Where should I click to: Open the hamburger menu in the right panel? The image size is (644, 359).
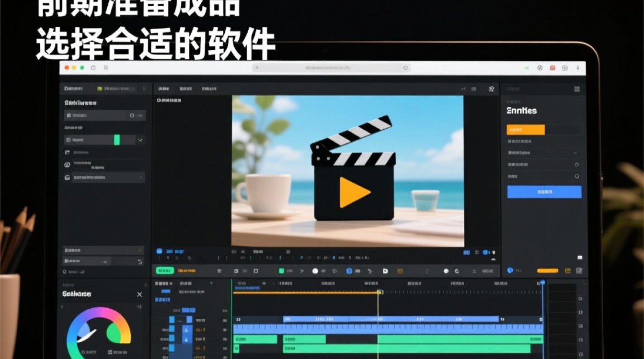pyautogui.click(x=577, y=89)
